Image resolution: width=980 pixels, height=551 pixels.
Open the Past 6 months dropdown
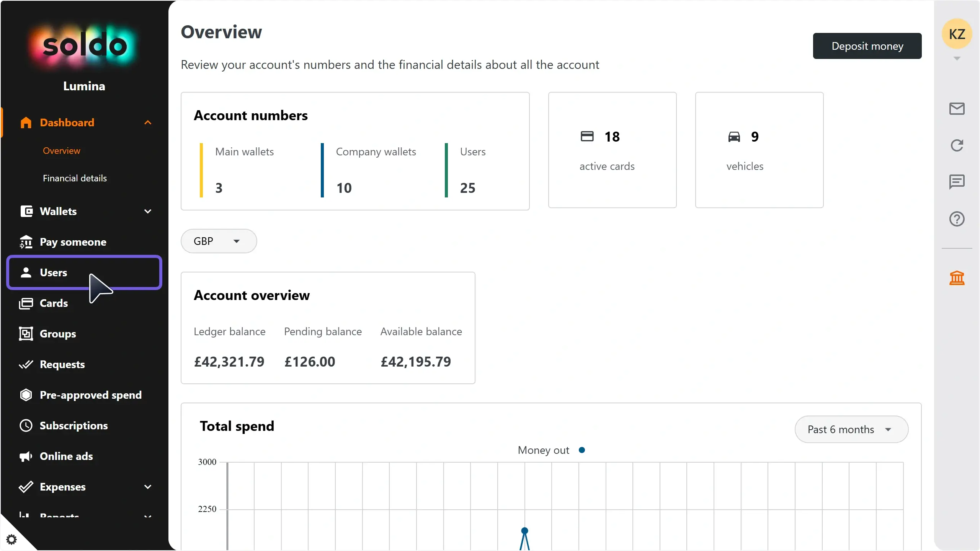(x=851, y=429)
